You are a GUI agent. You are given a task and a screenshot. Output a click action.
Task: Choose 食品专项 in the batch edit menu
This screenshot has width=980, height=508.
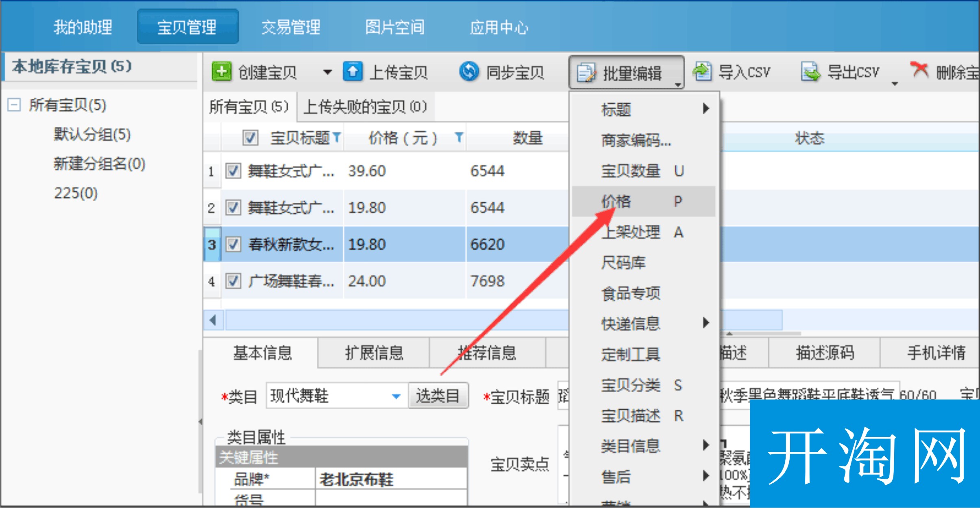(x=643, y=293)
